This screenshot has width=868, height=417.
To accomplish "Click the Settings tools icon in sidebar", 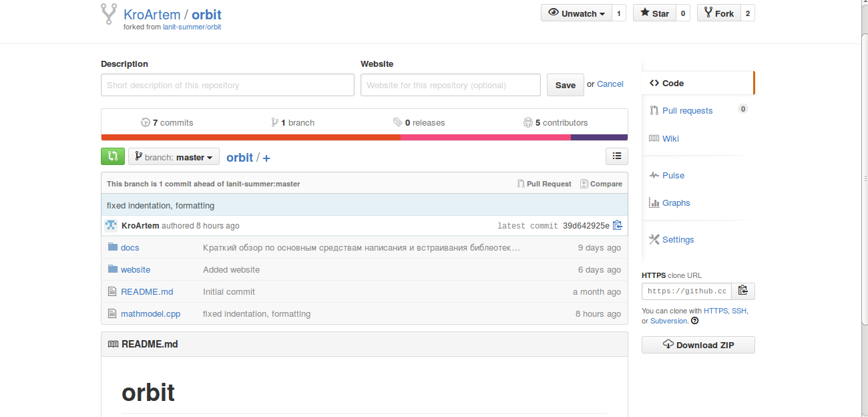I will 654,239.
